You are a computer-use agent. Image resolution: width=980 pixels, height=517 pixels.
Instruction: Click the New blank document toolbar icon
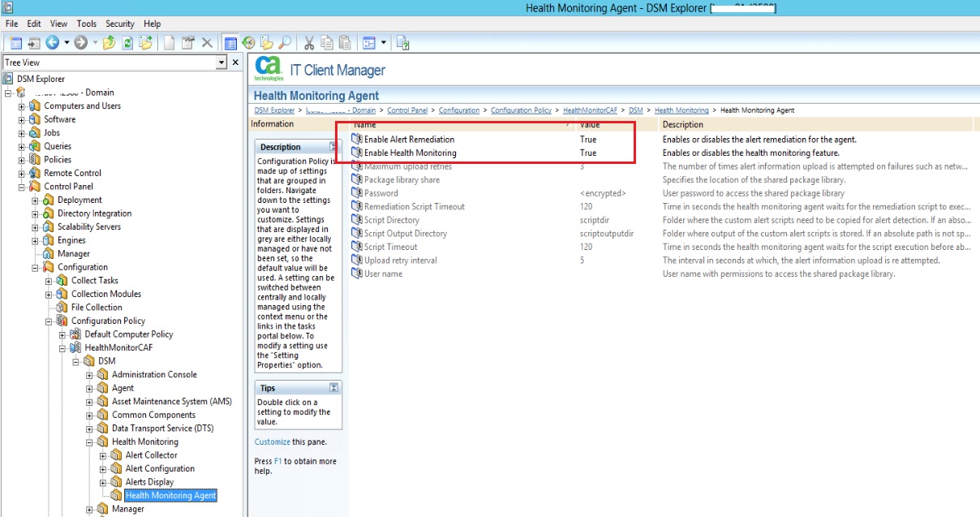click(x=170, y=42)
